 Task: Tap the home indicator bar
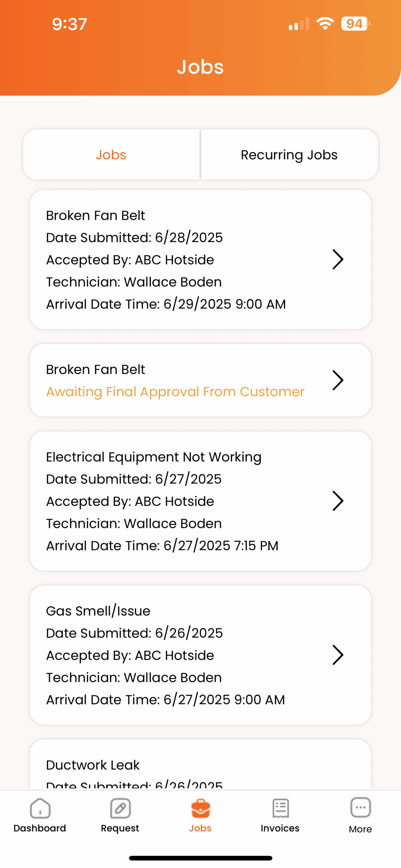[x=200, y=858]
